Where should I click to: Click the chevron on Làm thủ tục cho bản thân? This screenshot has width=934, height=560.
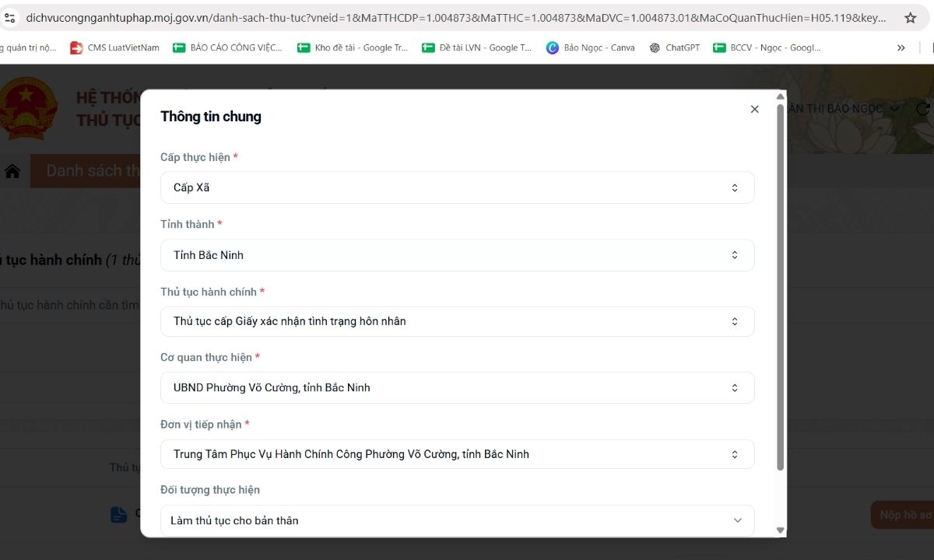pyautogui.click(x=738, y=520)
